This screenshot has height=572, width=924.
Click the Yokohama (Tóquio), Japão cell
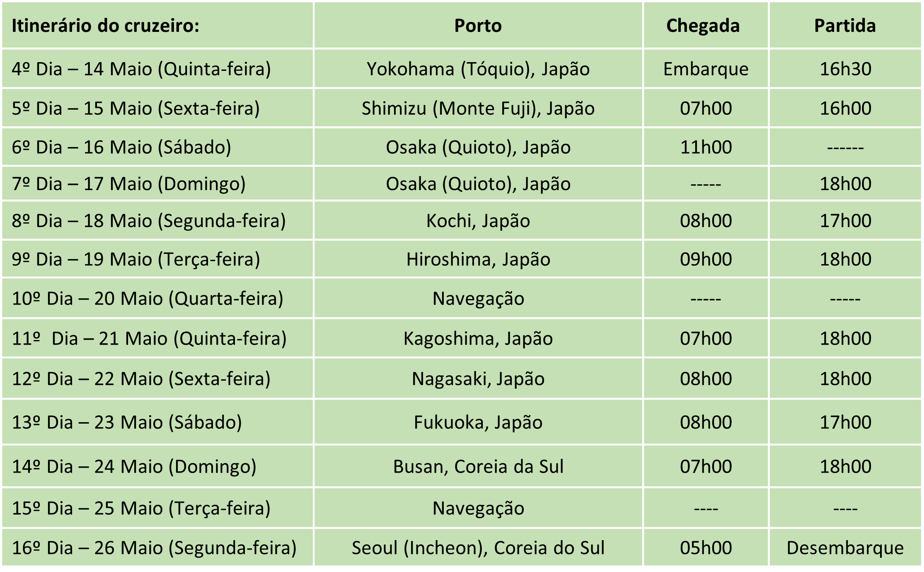point(478,69)
